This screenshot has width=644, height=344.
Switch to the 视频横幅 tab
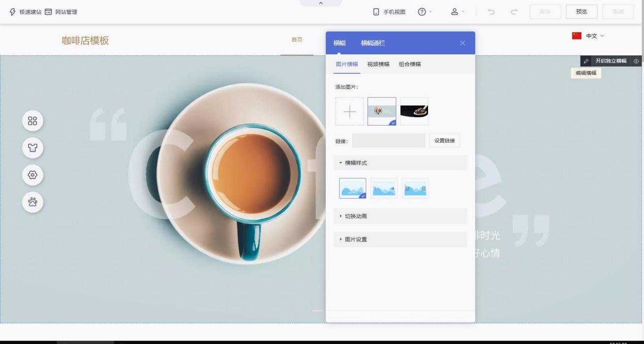(378, 64)
